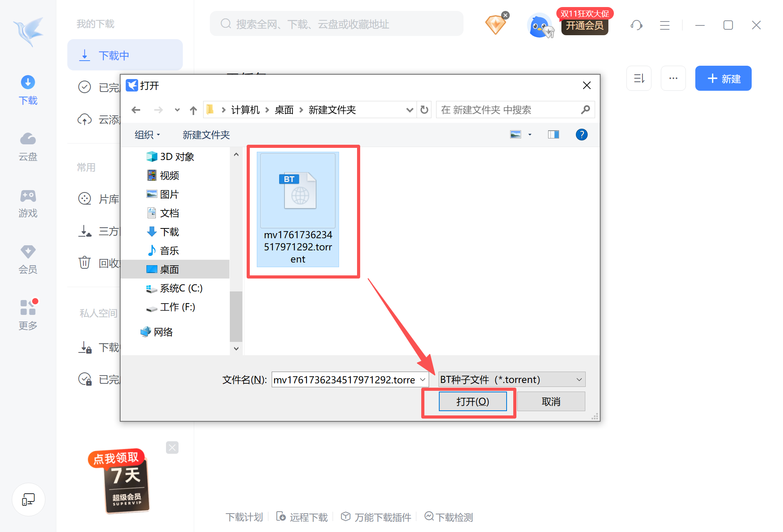The width and height of the screenshot is (783, 532).
Task: Click the refresh icon in address bar
Action: click(424, 110)
